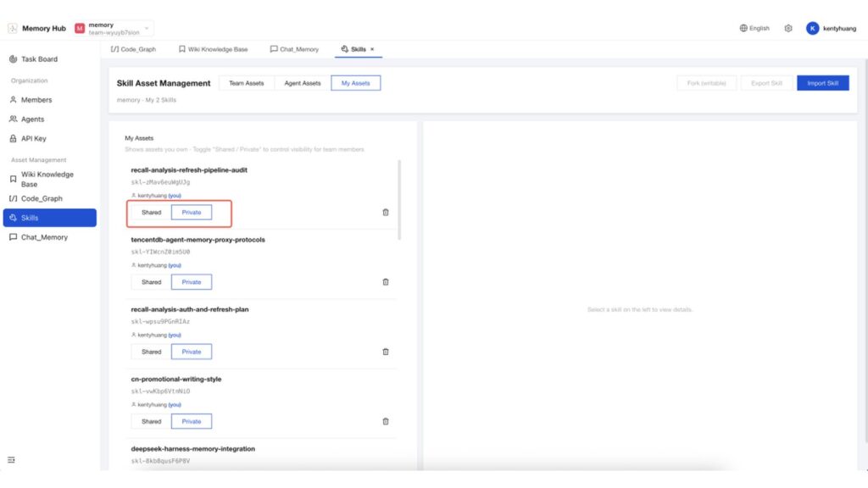Set recall-analysis-refresh-pipeline-audit to Shared
Image resolution: width=868 pixels, height=488 pixels.
coord(151,213)
